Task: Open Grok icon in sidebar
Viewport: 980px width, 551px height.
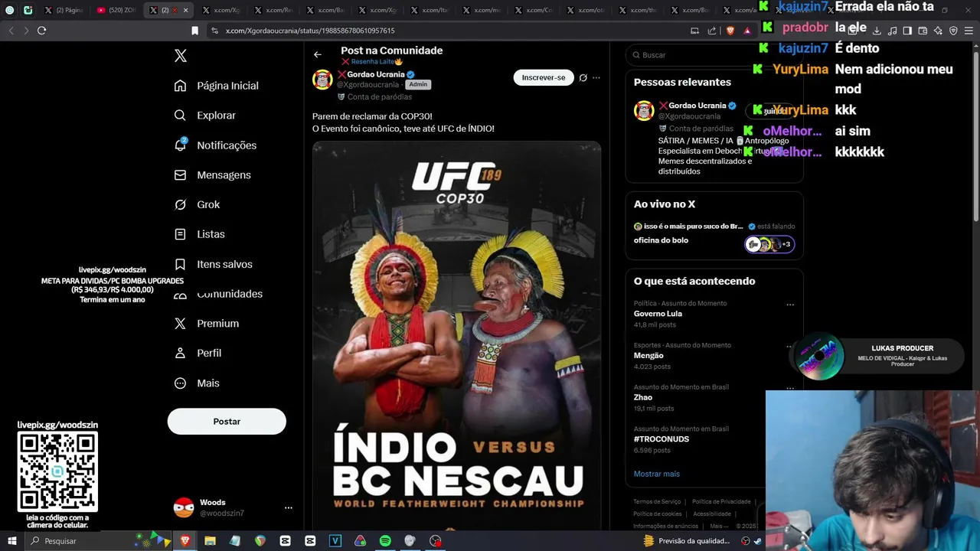Action: 180,204
